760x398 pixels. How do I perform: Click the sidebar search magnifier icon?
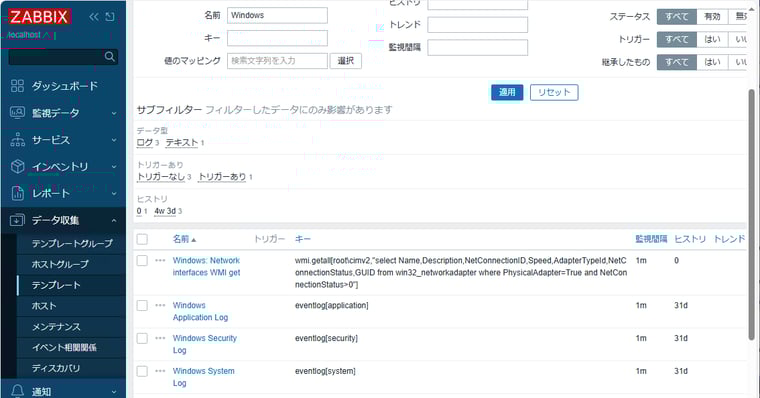point(110,57)
